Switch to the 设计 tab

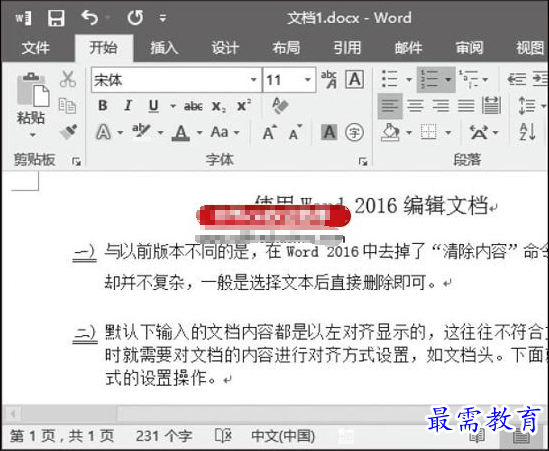tap(225, 48)
